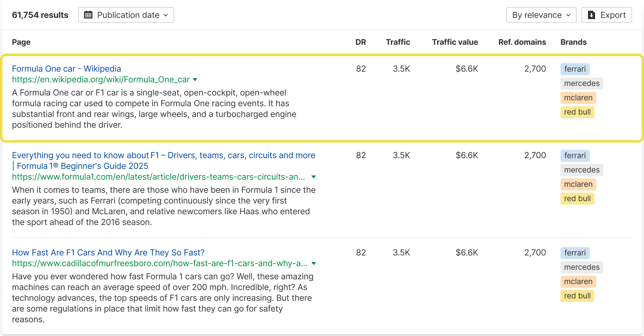Open the Formula One car Wikipedia article

click(x=66, y=69)
